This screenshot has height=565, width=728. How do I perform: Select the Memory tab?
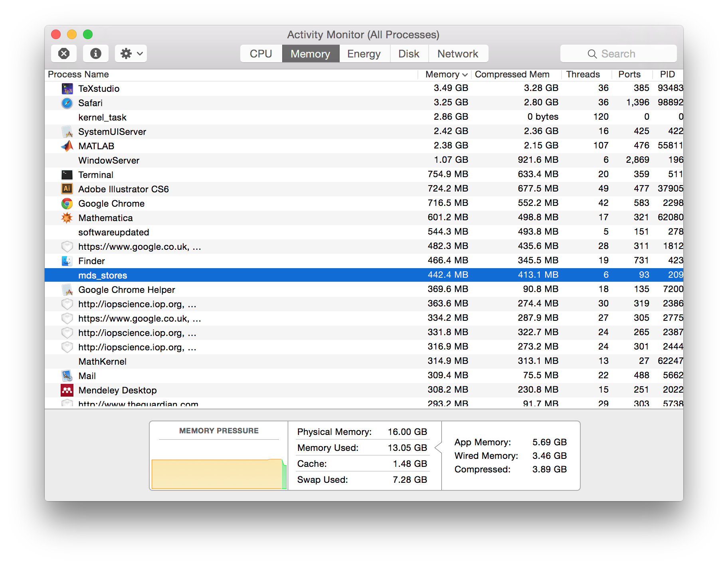pos(311,53)
